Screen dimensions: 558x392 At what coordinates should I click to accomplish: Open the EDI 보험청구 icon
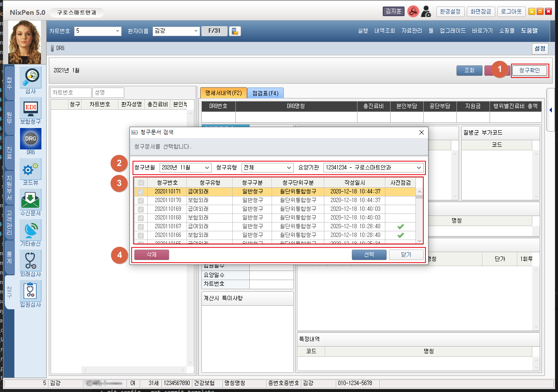tap(31, 108)
